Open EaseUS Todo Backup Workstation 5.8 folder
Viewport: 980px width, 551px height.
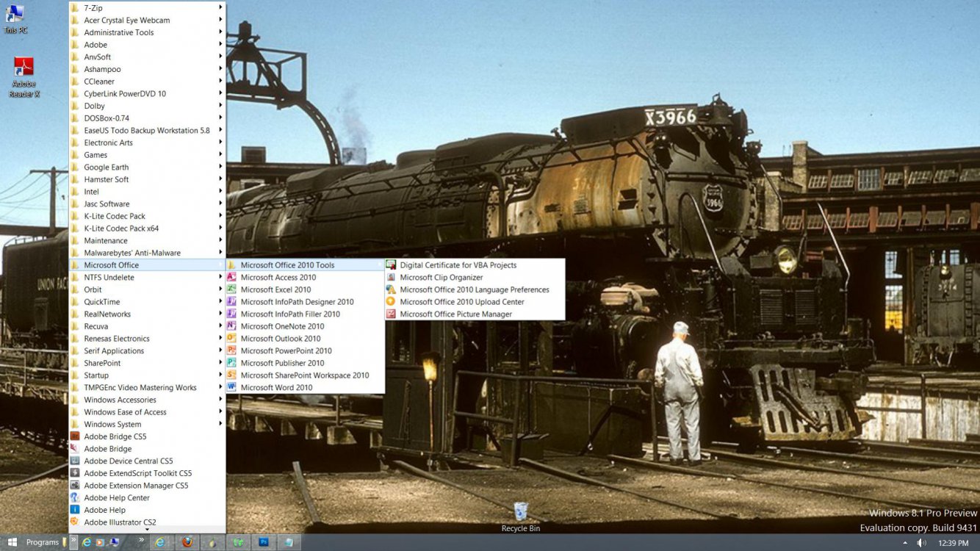pyautogui.click(x=147, y=130)
